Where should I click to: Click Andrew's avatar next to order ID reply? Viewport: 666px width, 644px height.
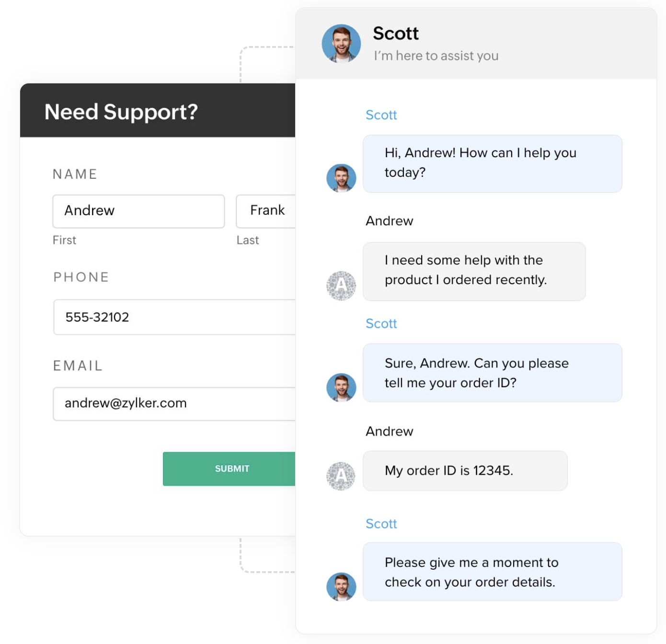[x=341, y=476]
